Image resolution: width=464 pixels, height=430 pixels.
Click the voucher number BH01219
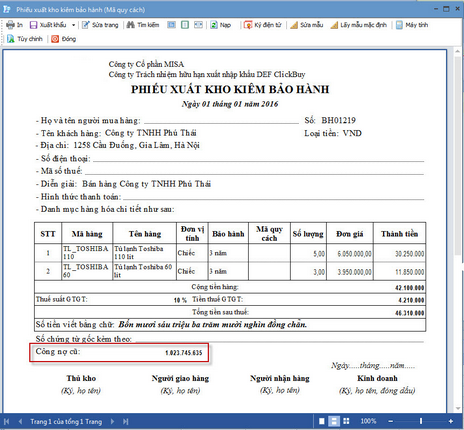339,120
